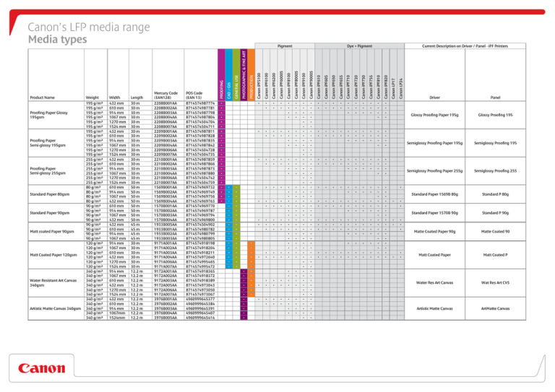Click the "Canon iPF710" printer column header
Viewport: 555px width, 392px height.
pos(348,87)
